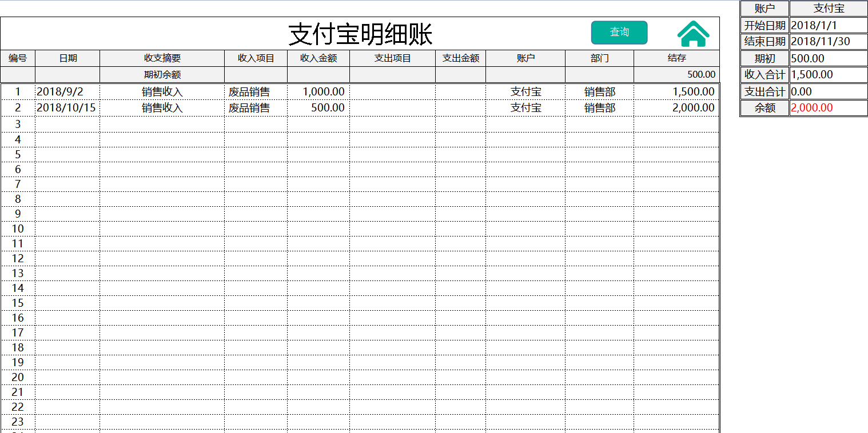This screenshot has width=868, height=433.
Task: Click the 支出合计 value 0.00
Action: [x=829, y=91]
